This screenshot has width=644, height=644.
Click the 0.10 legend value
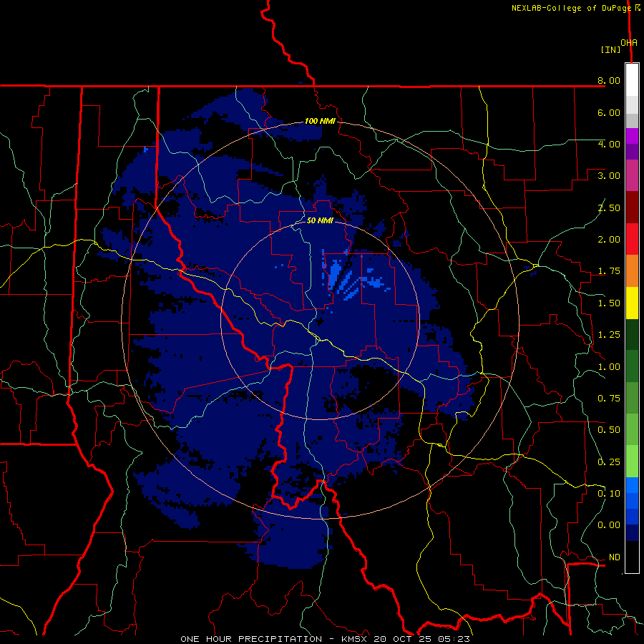pyautogui.click(x=609, y=494)
